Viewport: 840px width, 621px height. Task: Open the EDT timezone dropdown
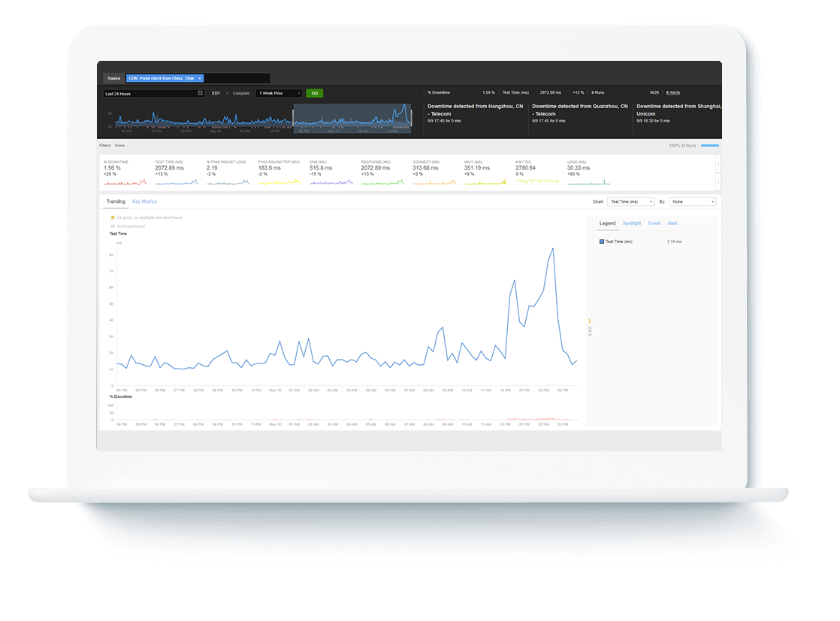pyautogui.click(x=219, y=93)
